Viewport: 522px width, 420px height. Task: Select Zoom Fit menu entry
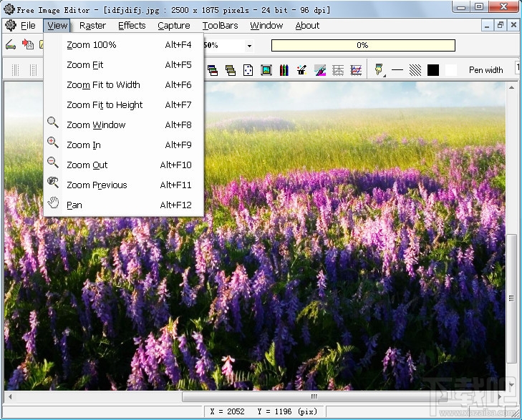(123, 65)
